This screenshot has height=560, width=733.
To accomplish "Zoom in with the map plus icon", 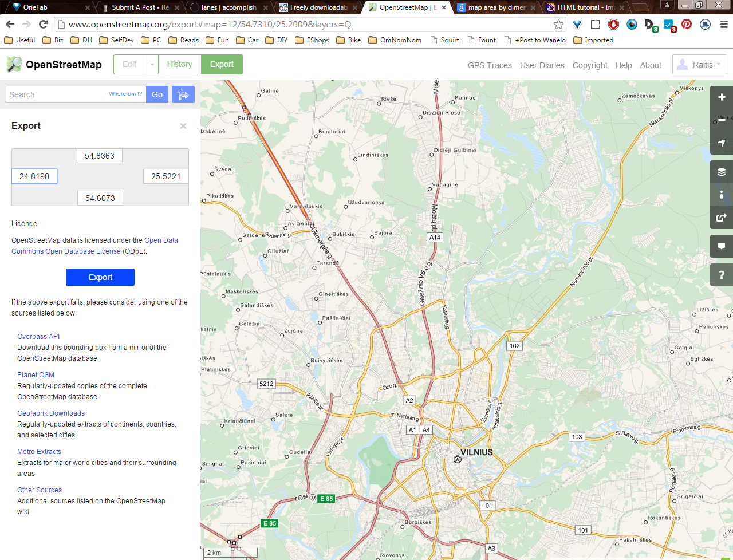I will pos(722,97).
